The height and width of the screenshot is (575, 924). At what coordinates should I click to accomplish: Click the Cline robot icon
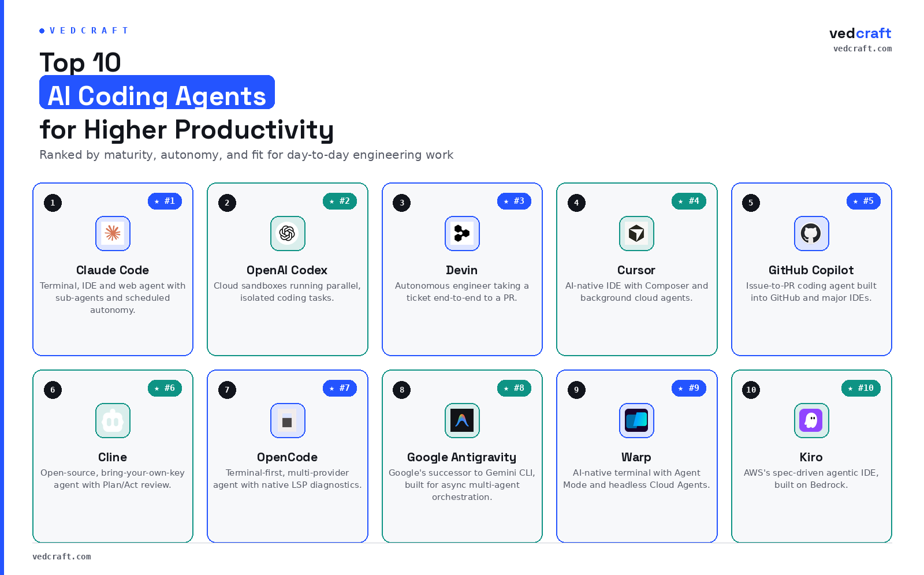coord(113,420)
